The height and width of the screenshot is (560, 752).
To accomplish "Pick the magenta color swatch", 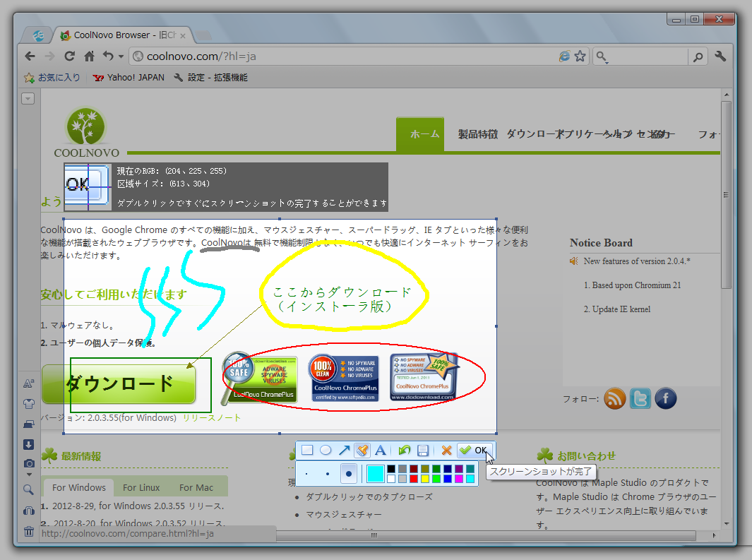I will pyautogui.click(x=459, y=479).
